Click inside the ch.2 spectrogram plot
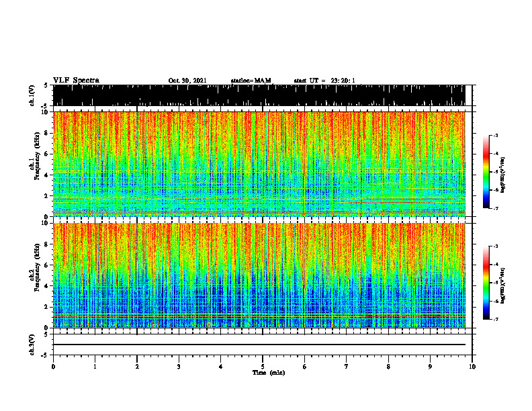This screenshot has width=532, height=411. 259,275
